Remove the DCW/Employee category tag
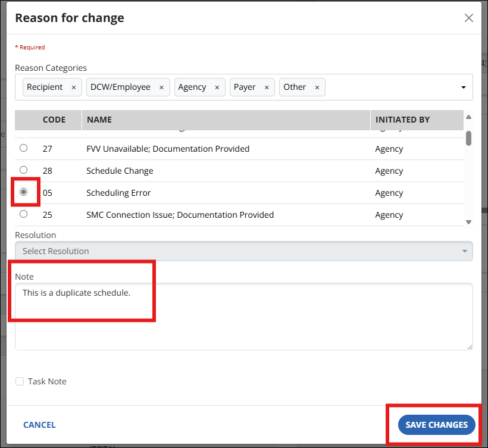 pyautogui.click(x=161, y=87)
